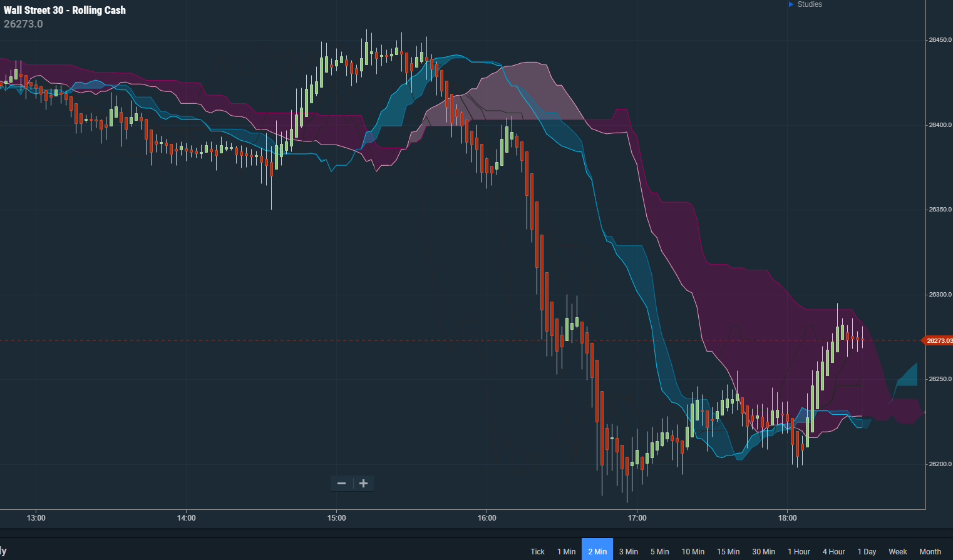Click the 26250.0 price axis label
953x560 pixels.
(940, 379)
